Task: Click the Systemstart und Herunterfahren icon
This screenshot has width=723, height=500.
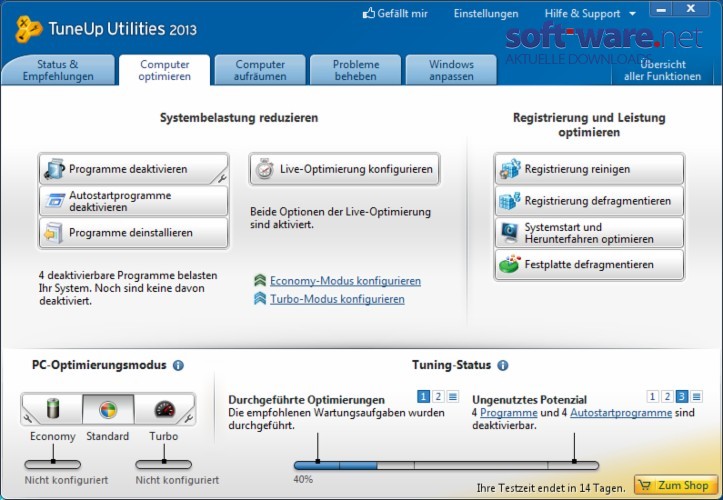Action: point(510,233)
